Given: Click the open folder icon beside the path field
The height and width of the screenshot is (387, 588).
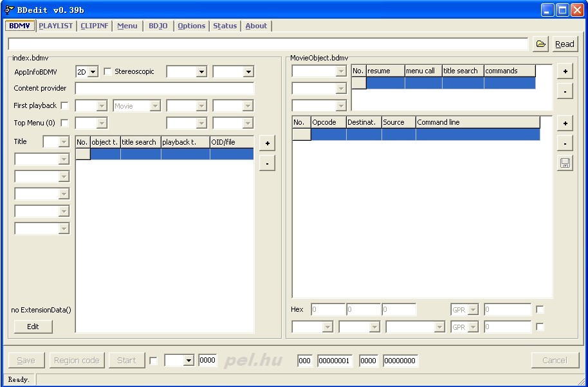Looking at the screenshot, I should (541, 44).
